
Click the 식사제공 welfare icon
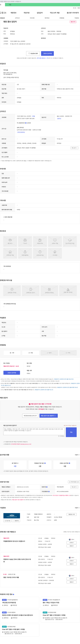[x=55, y=253]
